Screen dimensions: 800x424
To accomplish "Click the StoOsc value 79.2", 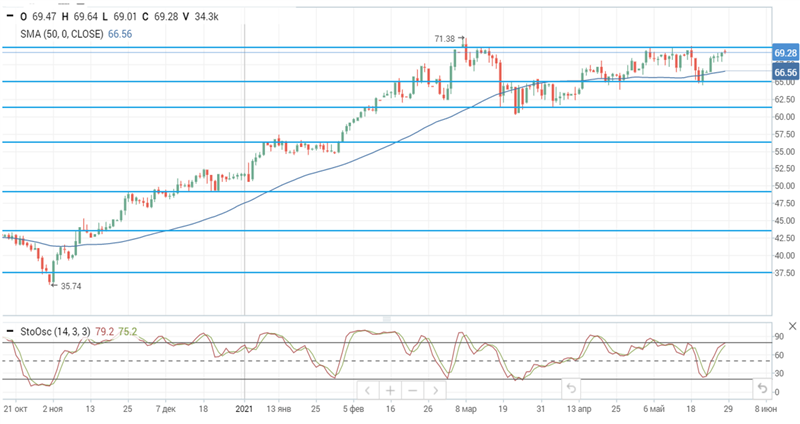I will coord(105,332).
